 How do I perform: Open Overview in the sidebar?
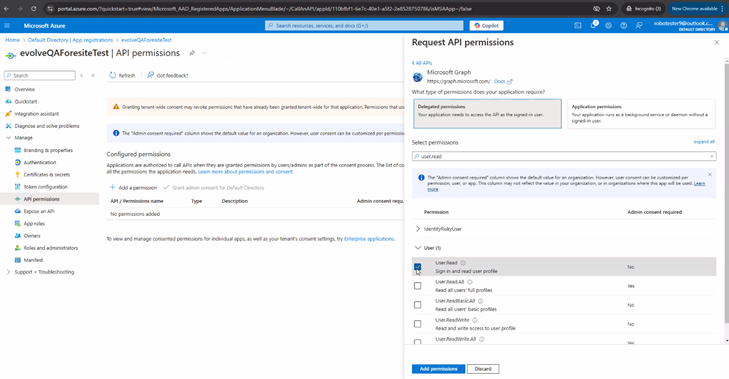[24, 89]
